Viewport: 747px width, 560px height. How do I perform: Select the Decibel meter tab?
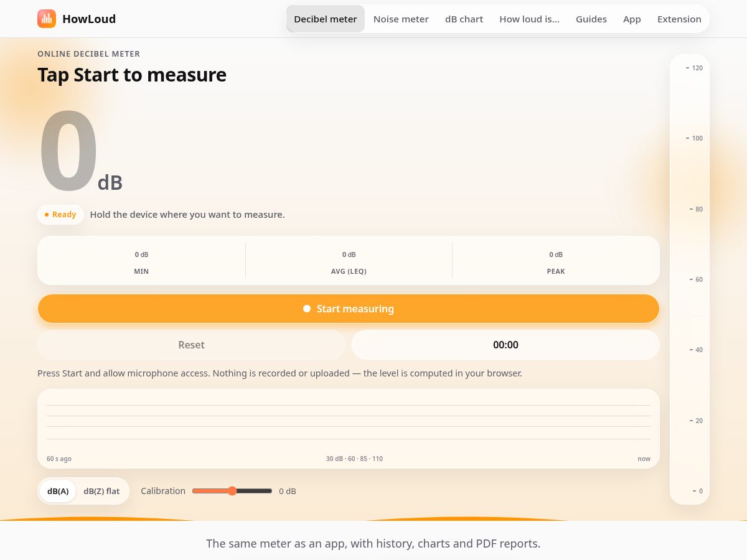tap(326, 19)
